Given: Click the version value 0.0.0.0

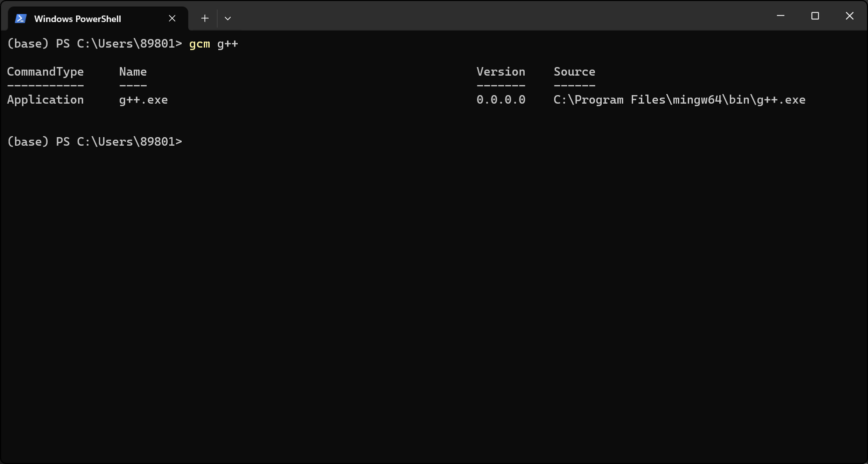Looking at the screenshot, I should (x=501, y=100).
